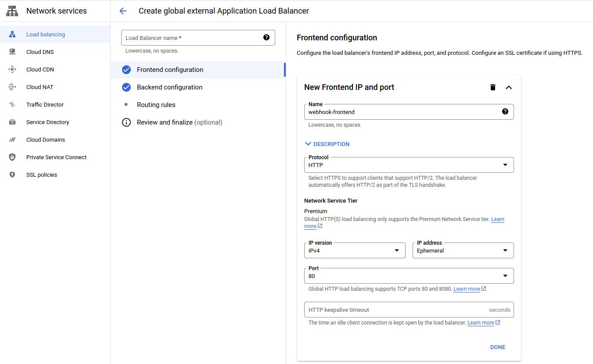Click Frontend configuration blue checkmark icon
Viewport: 593px width, 364px height.
(126, 70)
